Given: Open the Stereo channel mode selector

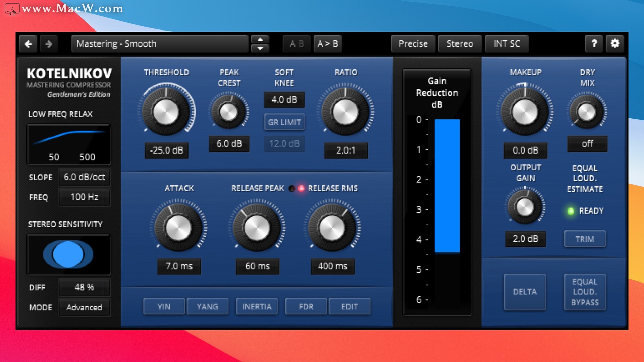Looking at the screenshot, I should point(460,44).
